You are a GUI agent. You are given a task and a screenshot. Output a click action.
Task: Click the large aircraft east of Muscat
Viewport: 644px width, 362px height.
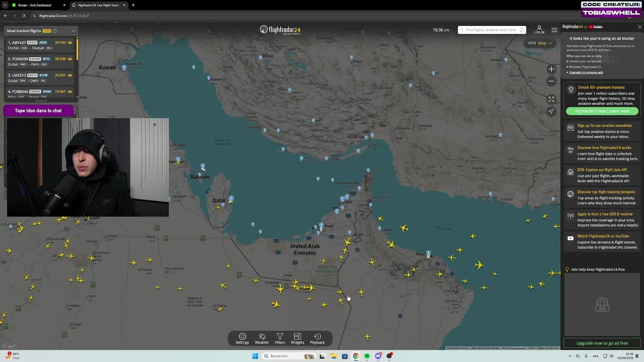tap(478, 264)
